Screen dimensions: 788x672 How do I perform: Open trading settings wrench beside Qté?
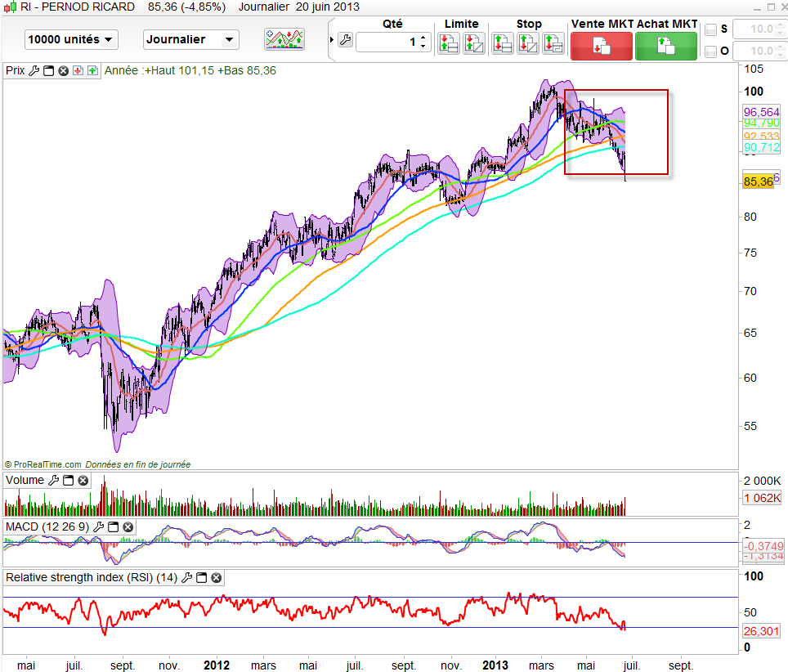click(344, 41)
